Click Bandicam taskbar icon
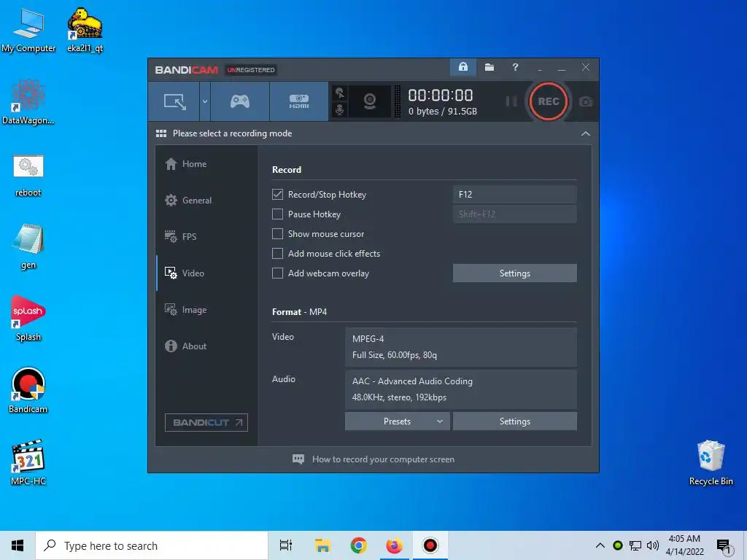Viewport: 747px width, 560px height. [x=430, y=545]
